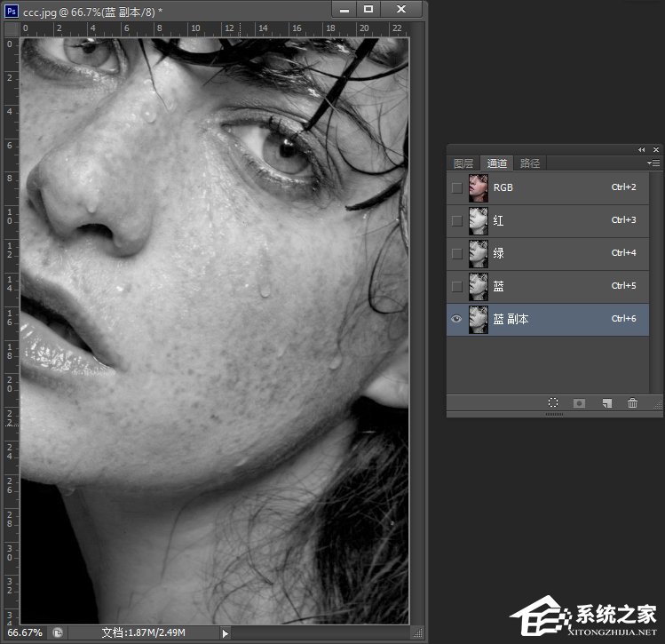The image size is (665, 644).
Task: Open the channels panel flyout menu
Action: (654, 163)
